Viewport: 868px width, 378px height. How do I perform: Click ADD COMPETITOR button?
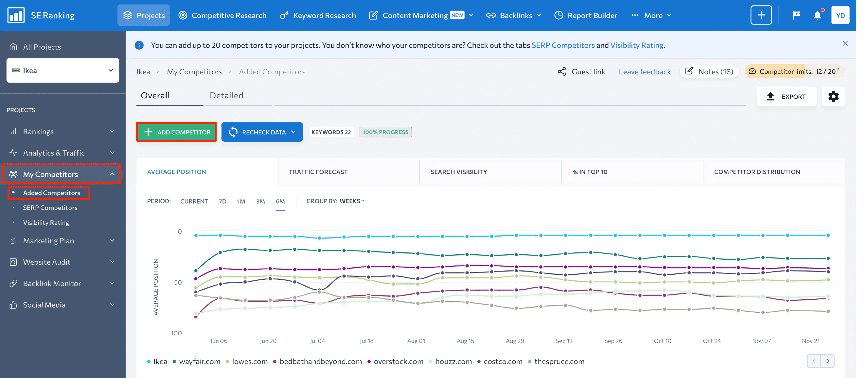click(177, 132)
